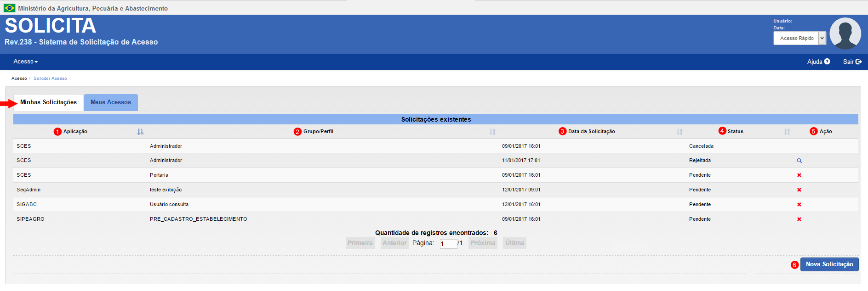The width and height of the screenshot is (868, 291).
Task: Open the Ajuda help link
Action: click(x=818, y=62)
